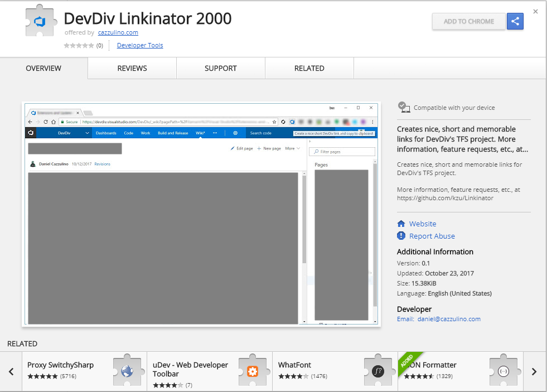Switch to the Related tab
This screenshot has width=547, height=392.
(309, 69)
